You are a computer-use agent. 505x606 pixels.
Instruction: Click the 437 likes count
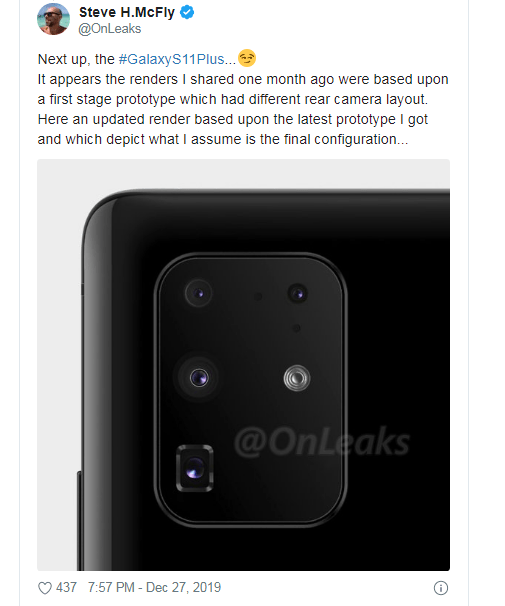tap(66, 587)
